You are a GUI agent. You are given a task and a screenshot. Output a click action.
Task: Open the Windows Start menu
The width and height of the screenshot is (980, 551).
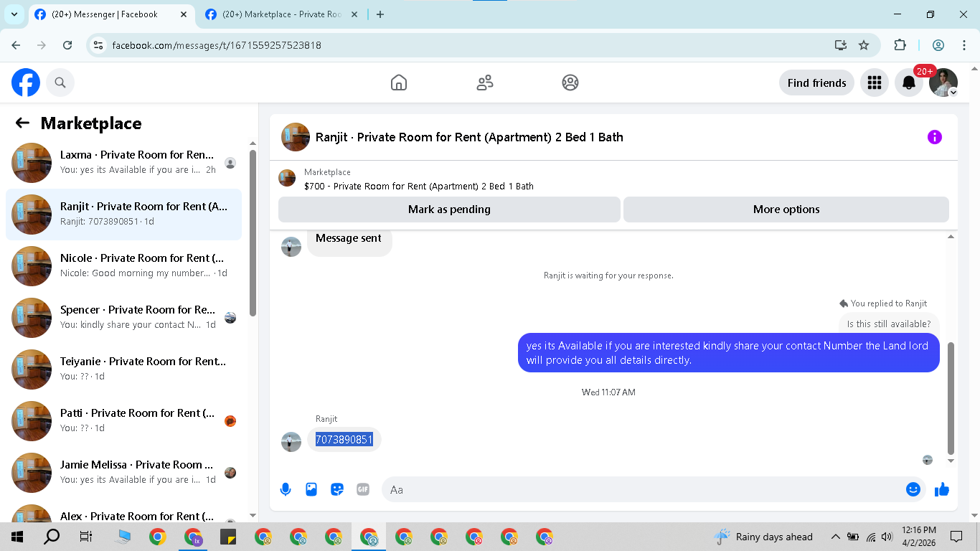(17, 537)
